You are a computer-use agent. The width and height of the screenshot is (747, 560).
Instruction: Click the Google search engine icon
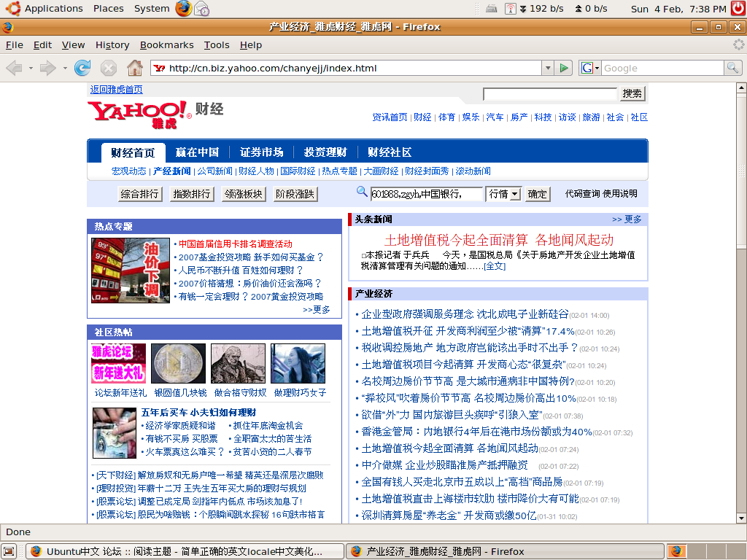[x=587, y=68]
